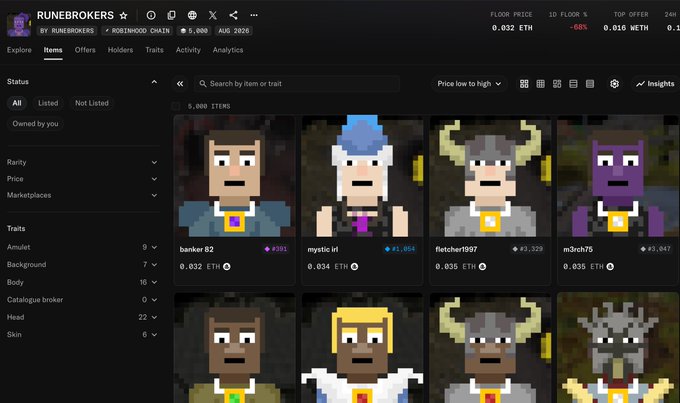The image size is (680, 403).
Task: Open the banker 82 item card image
Action: tap(234, 176)
